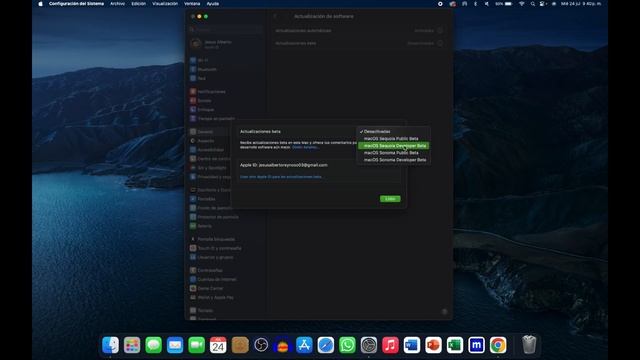
Task: Click the Apple logo menu
Action: [40, 4]
